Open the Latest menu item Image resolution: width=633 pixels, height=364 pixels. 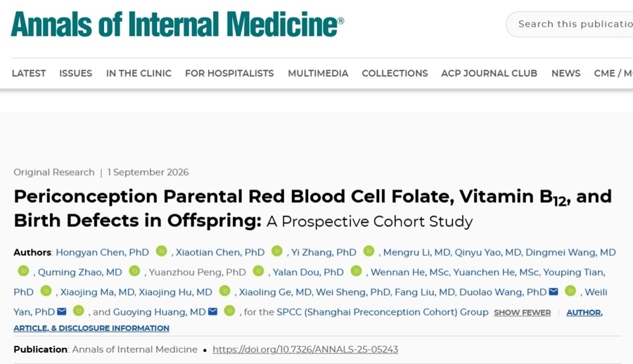(x=29, y=73)
